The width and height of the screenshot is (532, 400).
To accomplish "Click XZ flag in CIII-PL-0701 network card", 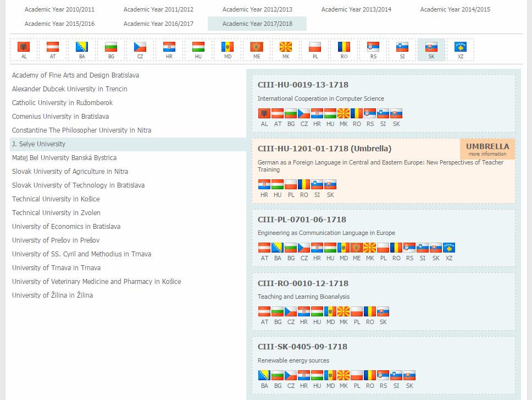I will 449,248.
